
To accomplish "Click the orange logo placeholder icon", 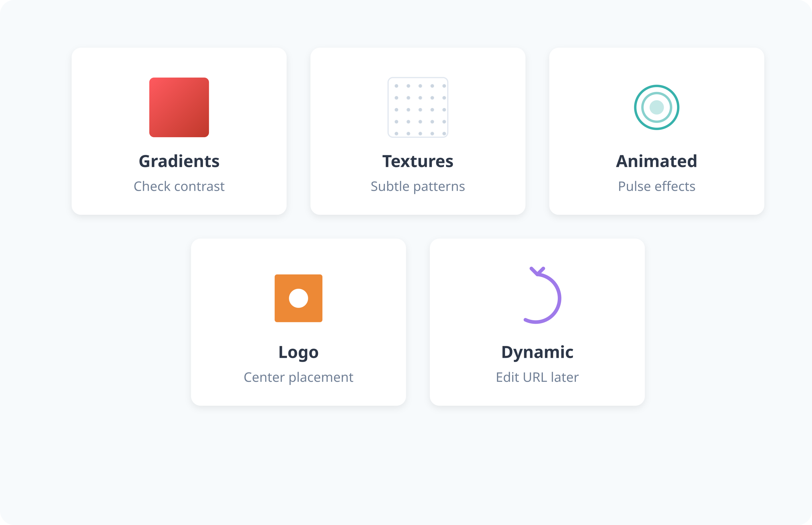I will pos(298,298).
